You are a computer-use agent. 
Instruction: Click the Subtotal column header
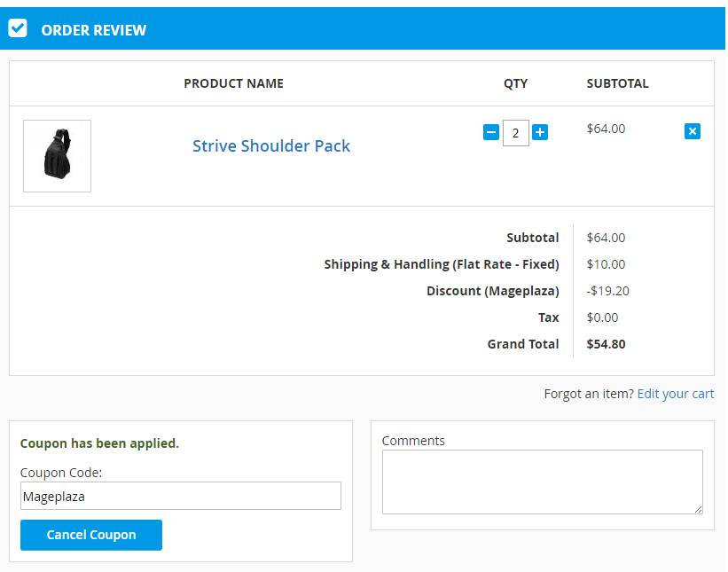pyautogui.click(x=617, y=83)
